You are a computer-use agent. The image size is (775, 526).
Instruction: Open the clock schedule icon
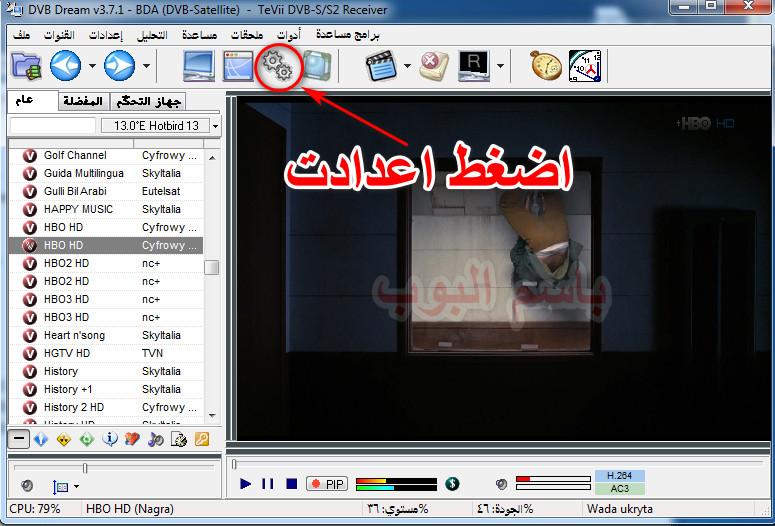585,65
